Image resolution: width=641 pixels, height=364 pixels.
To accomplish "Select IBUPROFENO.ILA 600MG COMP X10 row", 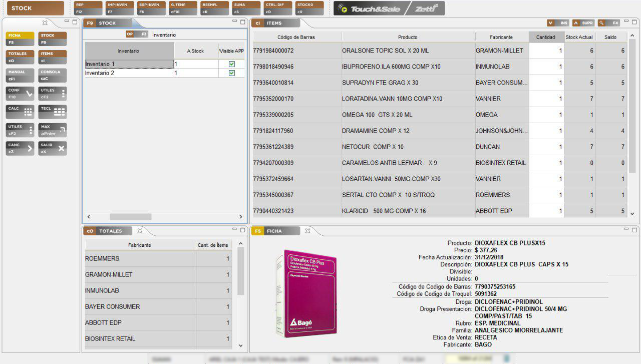I will [x=440, y=67].
